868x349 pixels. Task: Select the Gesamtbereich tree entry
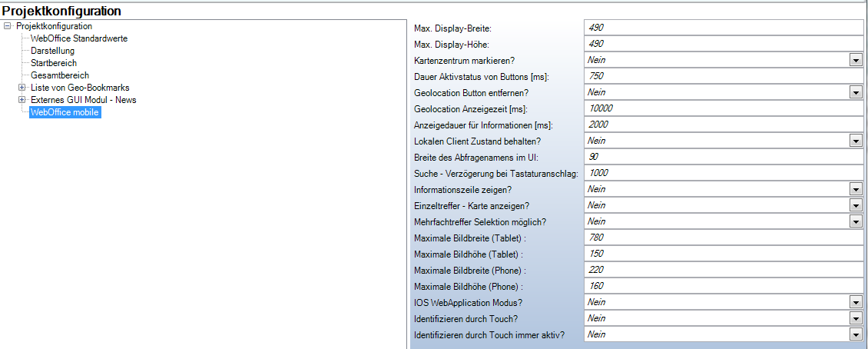[x=60, y=75]
